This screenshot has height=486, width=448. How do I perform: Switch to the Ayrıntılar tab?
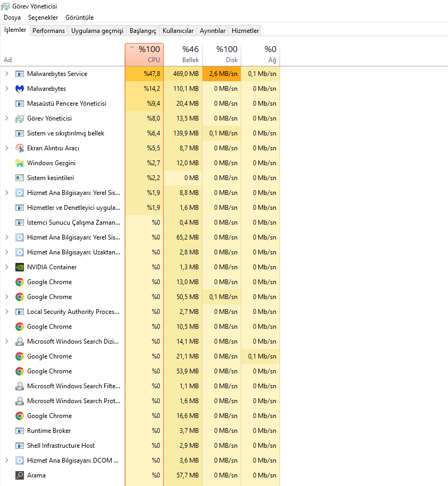tap(213, 31)
